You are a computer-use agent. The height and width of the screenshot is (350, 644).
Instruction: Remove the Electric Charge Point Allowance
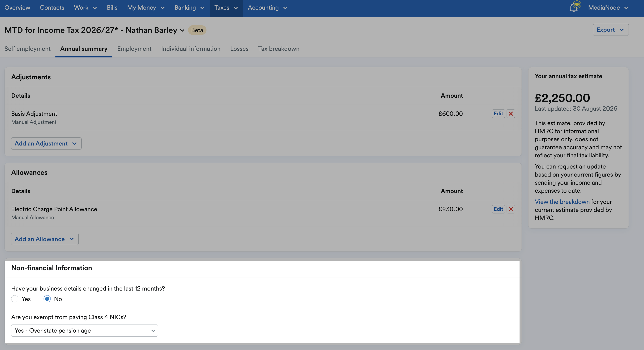click(x=511, y=209)
